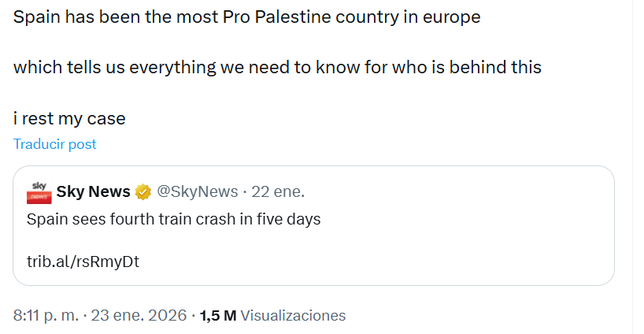Click the Visualizaciones label
The height and width of the screenshot is (334, 644).
click(293, 315)
